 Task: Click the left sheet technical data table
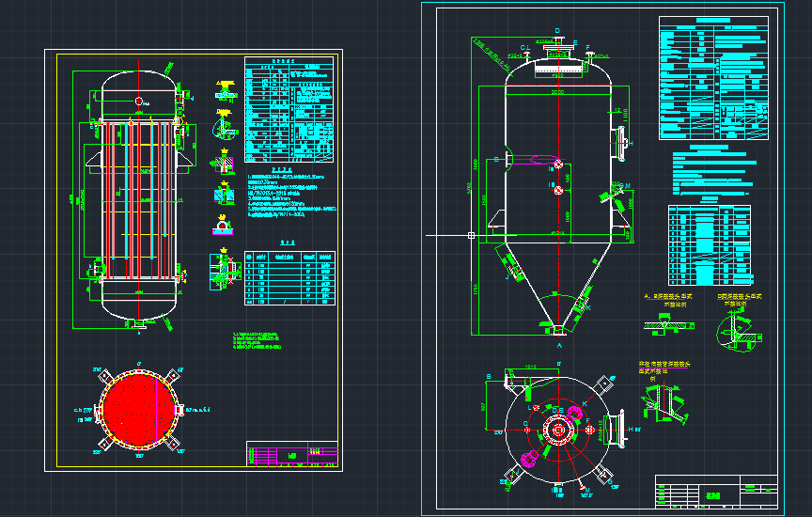click(289, 109)
